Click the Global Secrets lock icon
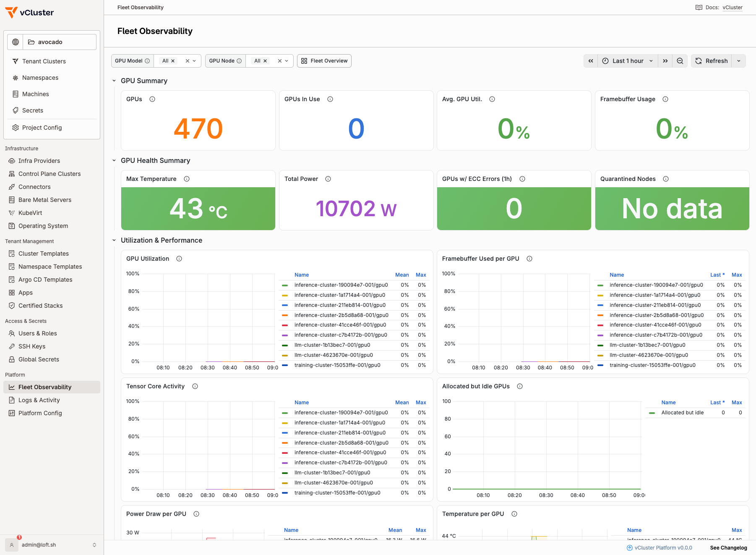Viewport: 756px width, 555px height. [x=12, y=359]
